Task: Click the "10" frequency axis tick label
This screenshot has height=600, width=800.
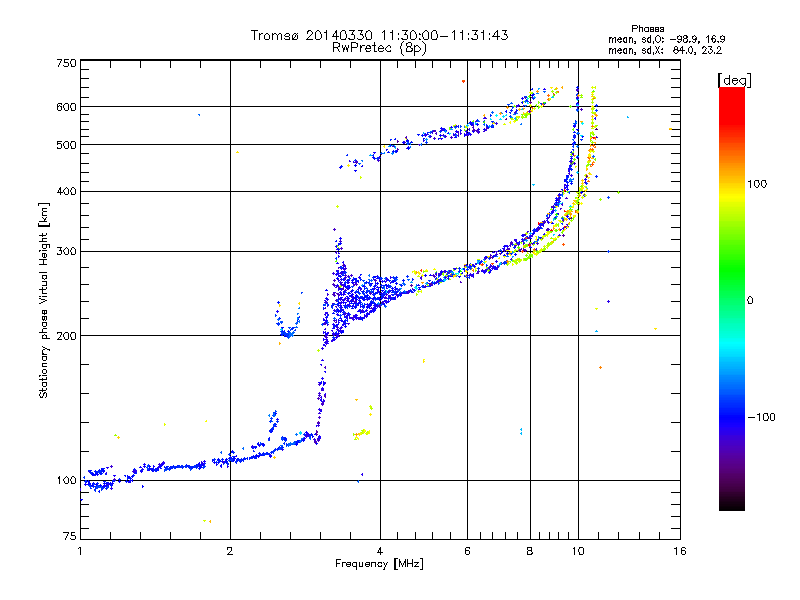Action: click(578, 551)
